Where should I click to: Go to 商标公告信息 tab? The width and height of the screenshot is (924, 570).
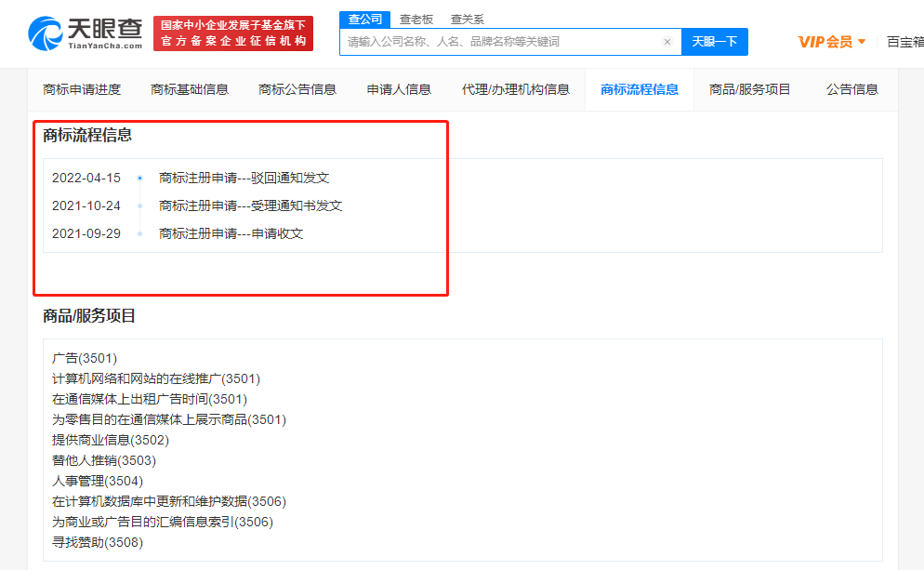coord(297,89)
